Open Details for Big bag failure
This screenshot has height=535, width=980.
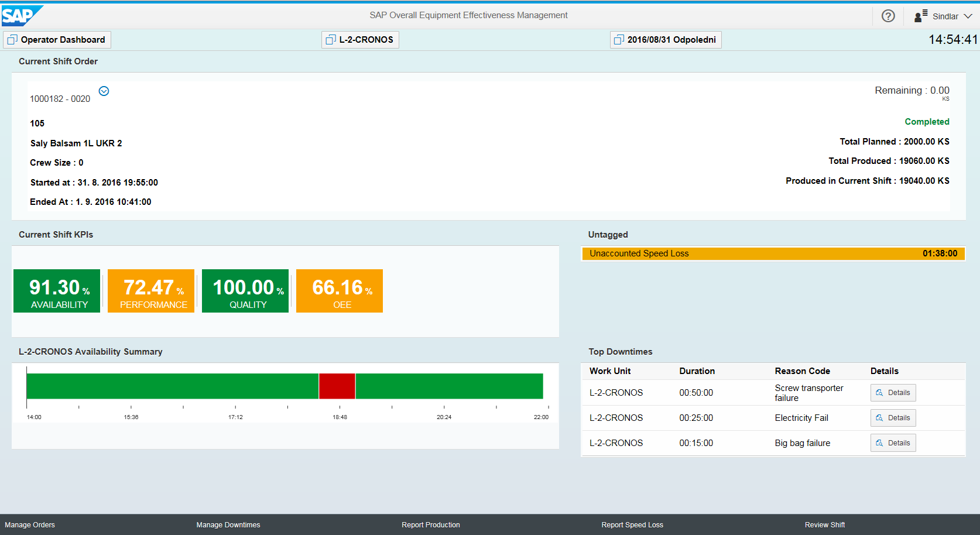coord(893,443)
